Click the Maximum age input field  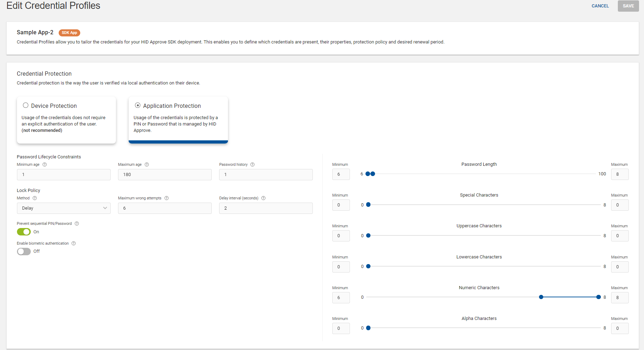point(165,175)
